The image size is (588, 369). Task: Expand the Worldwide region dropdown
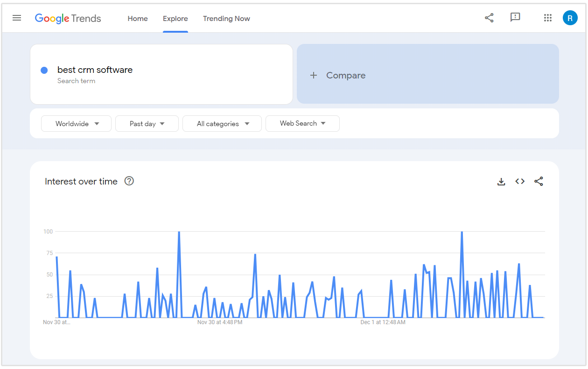[77, 124]
